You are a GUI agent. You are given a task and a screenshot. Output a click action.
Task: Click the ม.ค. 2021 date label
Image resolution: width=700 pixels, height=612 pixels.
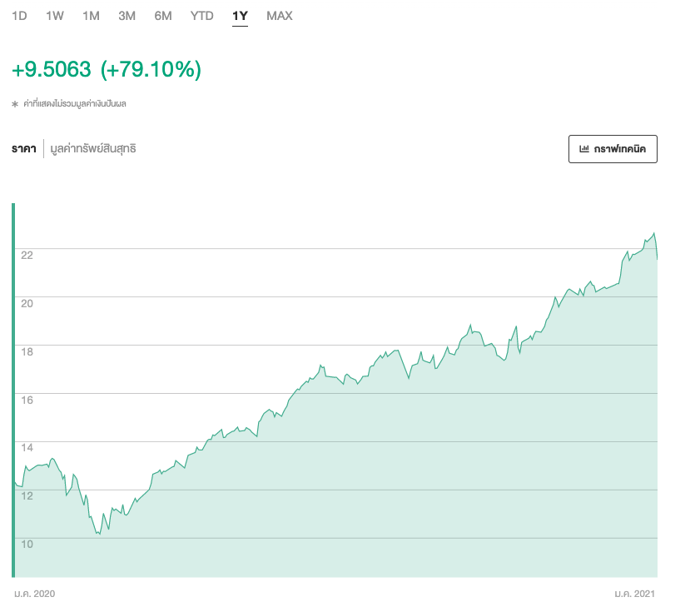click(x=635, y=594)
